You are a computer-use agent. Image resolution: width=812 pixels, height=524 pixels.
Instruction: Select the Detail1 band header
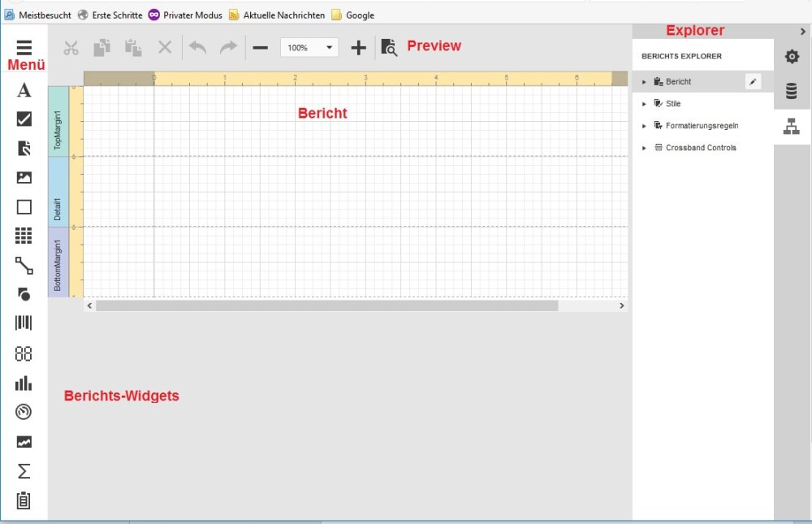point(58,192)
